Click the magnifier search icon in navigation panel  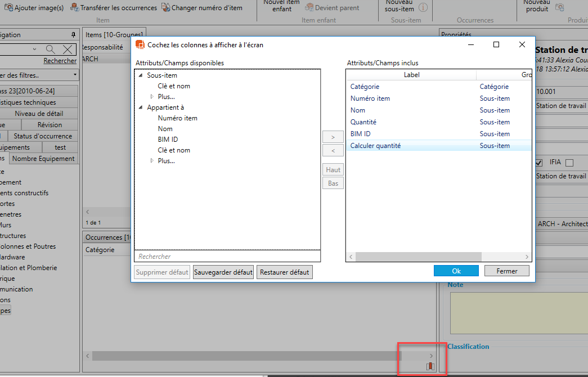[x=51, y=50]
